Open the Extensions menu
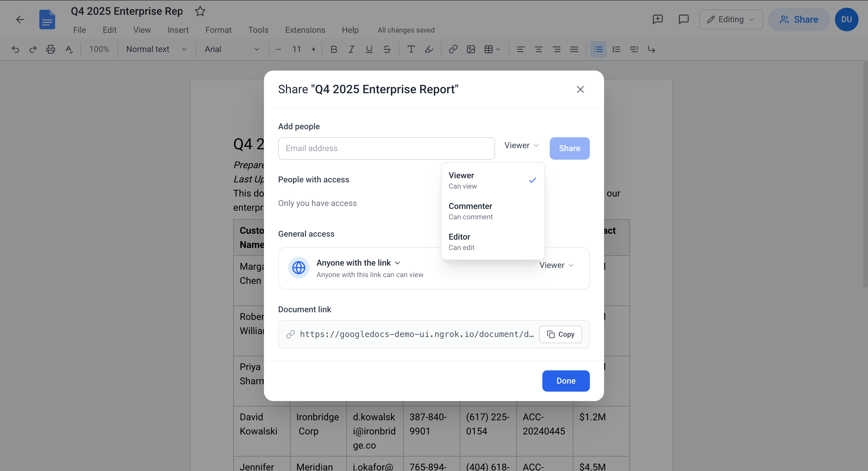 [305, 30]
